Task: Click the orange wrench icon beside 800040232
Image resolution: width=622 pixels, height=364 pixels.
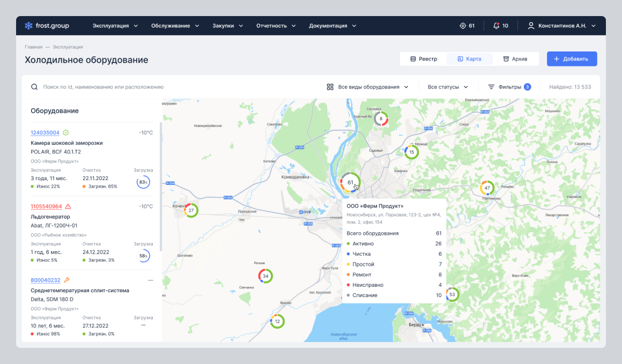Action: click(66, 280)
